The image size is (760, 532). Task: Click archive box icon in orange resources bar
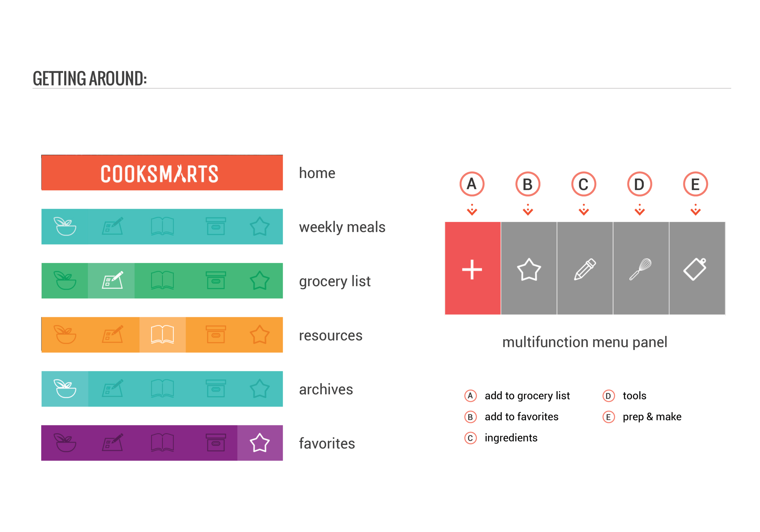[216, 335]
